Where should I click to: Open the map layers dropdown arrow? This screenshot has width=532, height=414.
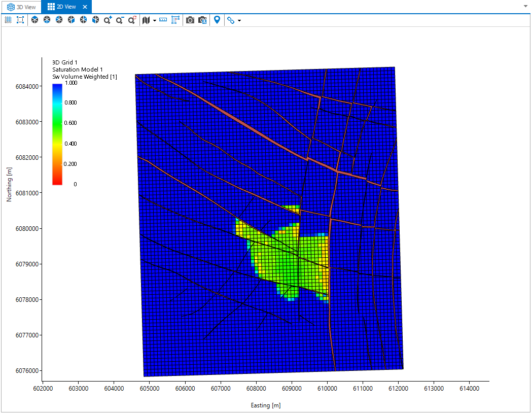click(x=154, y=20)
